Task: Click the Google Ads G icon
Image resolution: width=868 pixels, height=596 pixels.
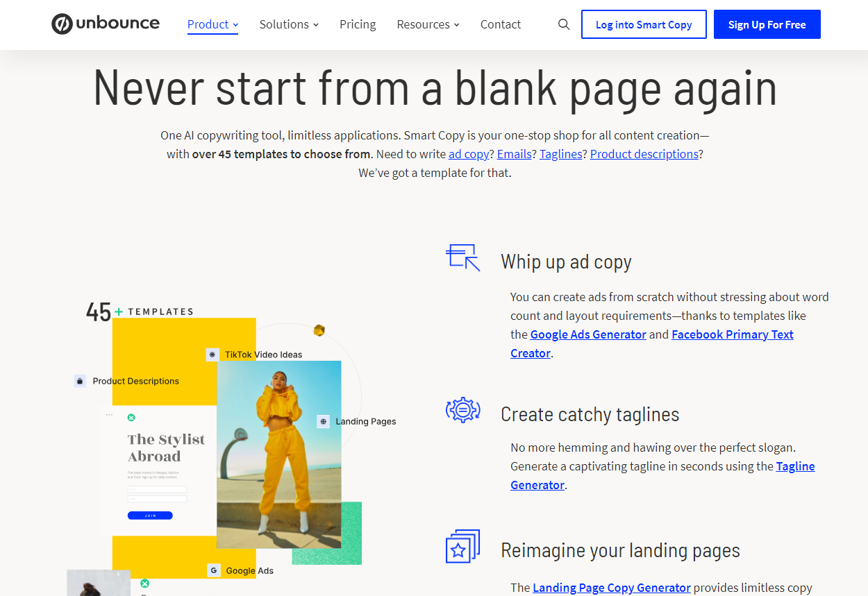Action: click(x=214, y=570)
